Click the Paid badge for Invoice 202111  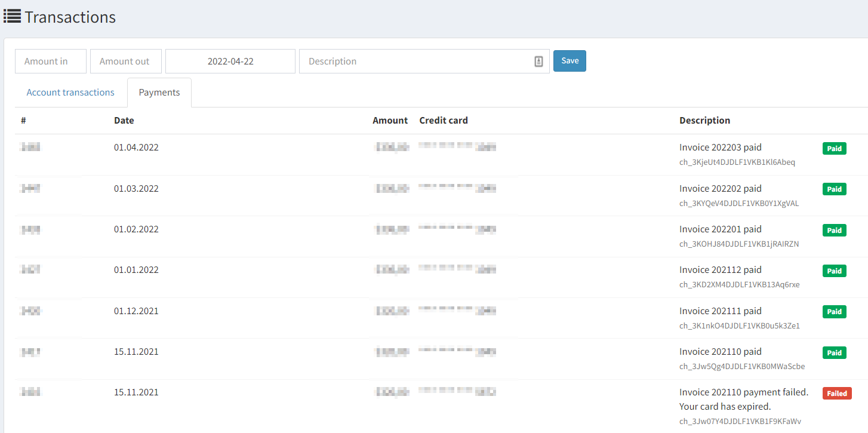pos(834,312)
